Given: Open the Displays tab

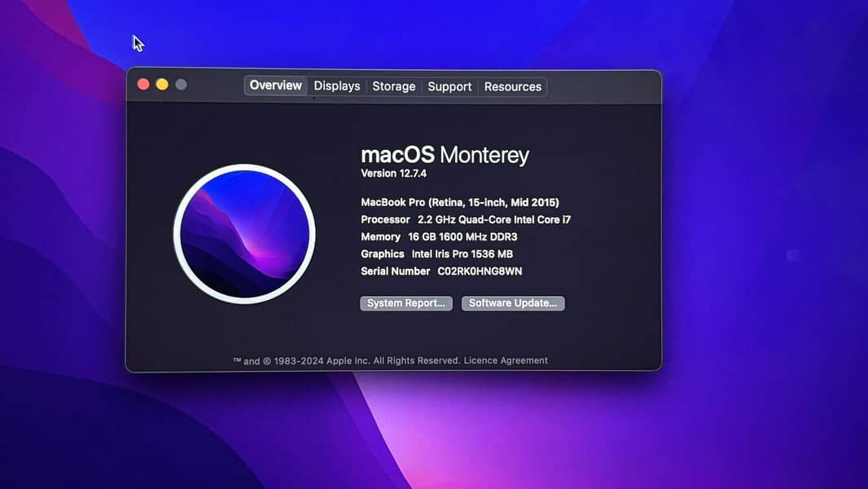Looking at the screenshot, I should click(x=336, y=86).
